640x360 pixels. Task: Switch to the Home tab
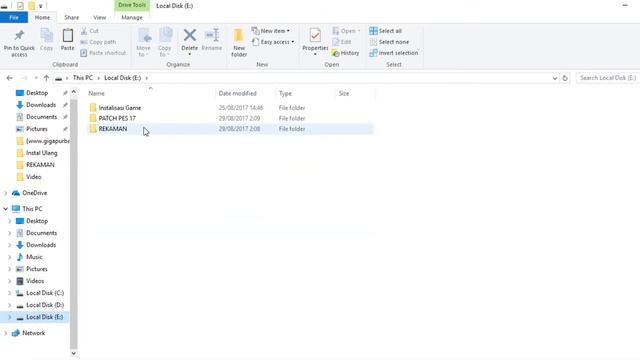[x=42, y=18]
